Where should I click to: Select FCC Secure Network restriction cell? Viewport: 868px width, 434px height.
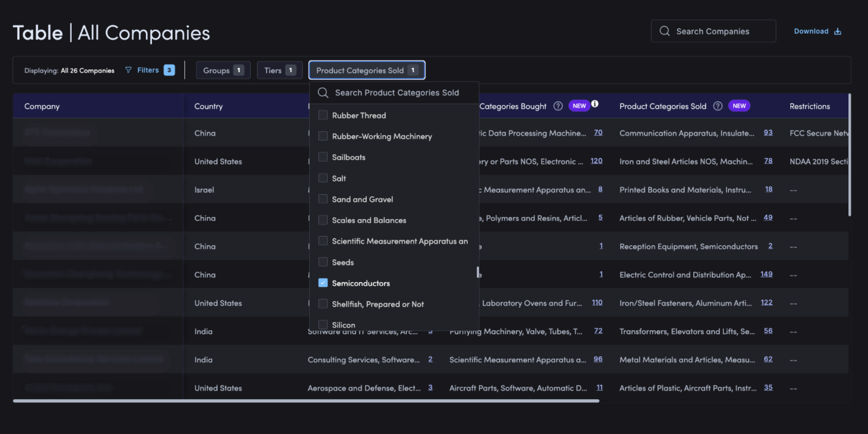(819, 133)
